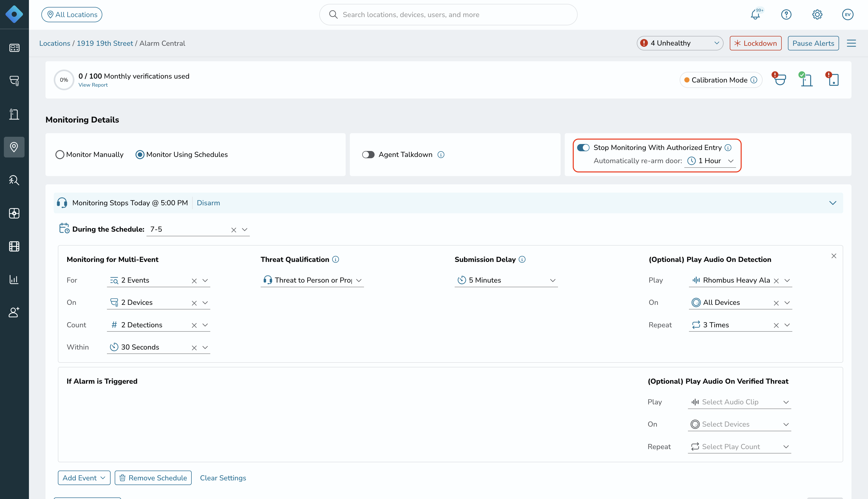Open the 4 Unhealthy dropdown
Image resolution: width=868 pixels, height=499 pixels.
coord(680,43)
